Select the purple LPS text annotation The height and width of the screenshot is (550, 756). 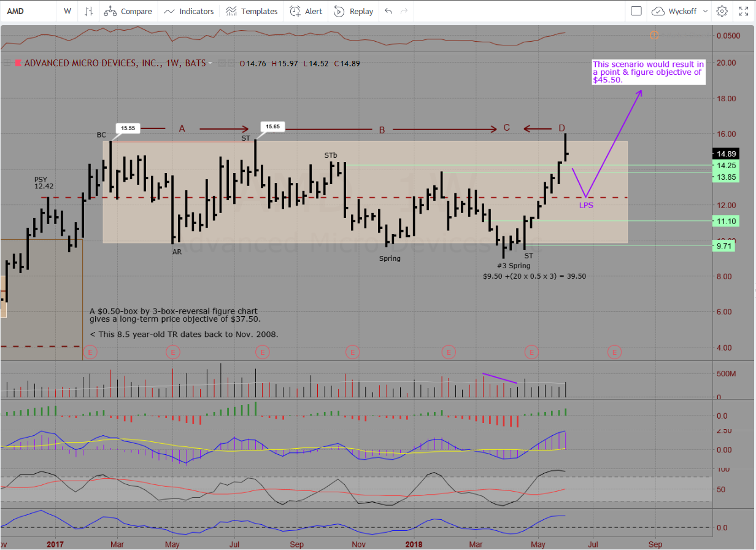click(586, 205)
